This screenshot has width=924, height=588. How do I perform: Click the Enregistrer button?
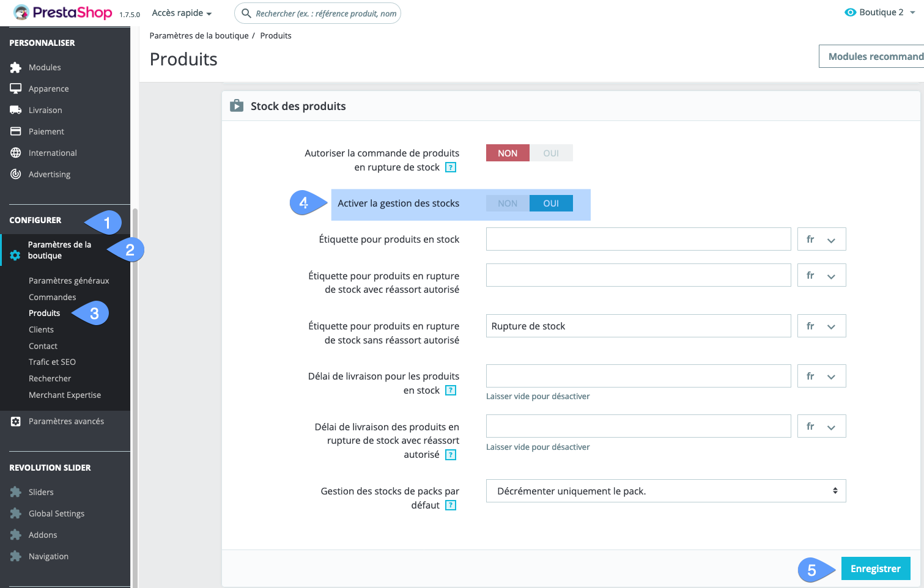(x=875, y=569)
